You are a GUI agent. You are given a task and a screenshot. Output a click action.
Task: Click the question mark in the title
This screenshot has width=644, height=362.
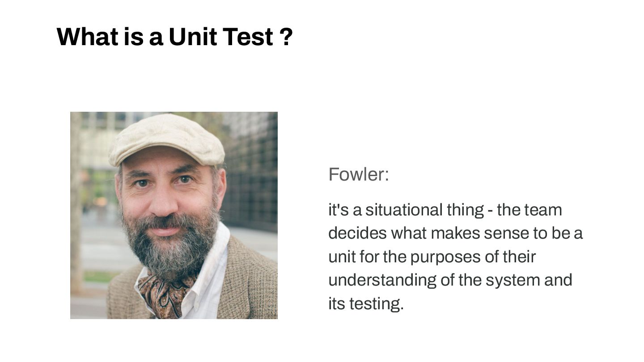coord(288,37)
